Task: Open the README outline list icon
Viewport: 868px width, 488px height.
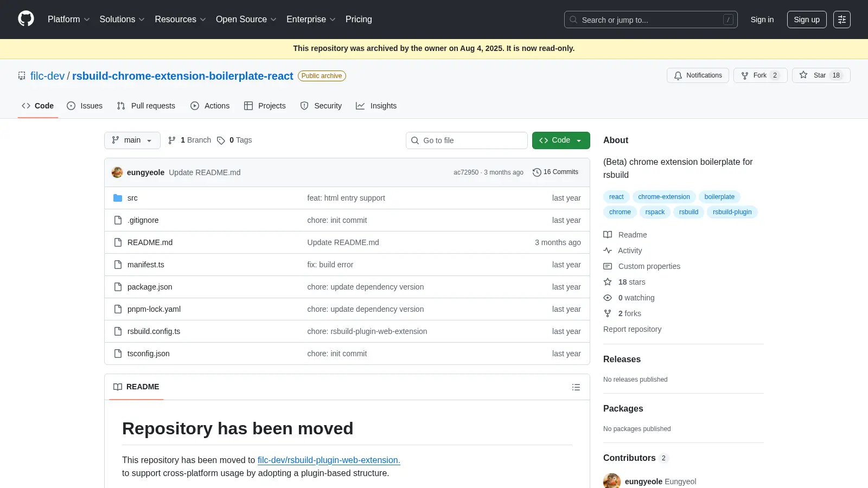Action: (576, 387)
